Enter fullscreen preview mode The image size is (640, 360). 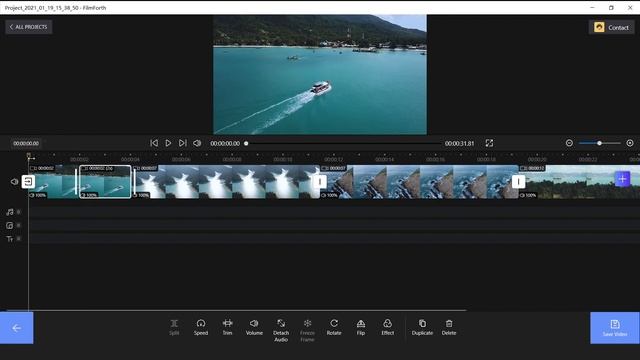(x=489, y=143)
